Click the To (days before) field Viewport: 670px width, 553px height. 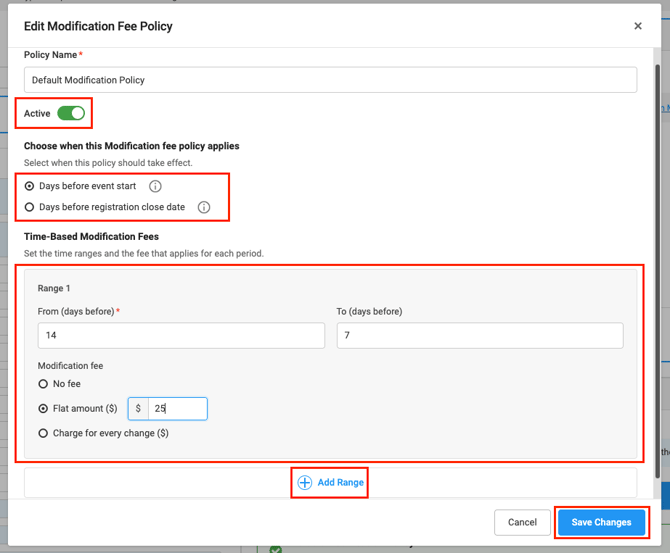[480, 335]
